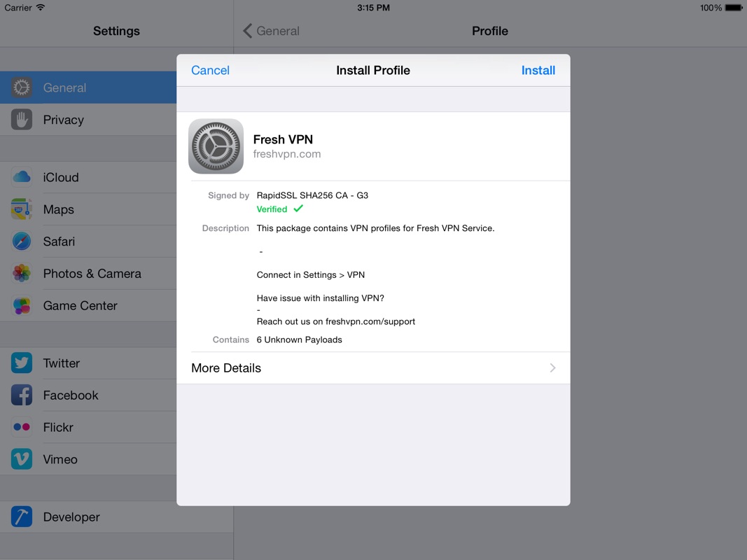Select General in the settings list
The width and height of the screenshot is (747, 560).
88,87
